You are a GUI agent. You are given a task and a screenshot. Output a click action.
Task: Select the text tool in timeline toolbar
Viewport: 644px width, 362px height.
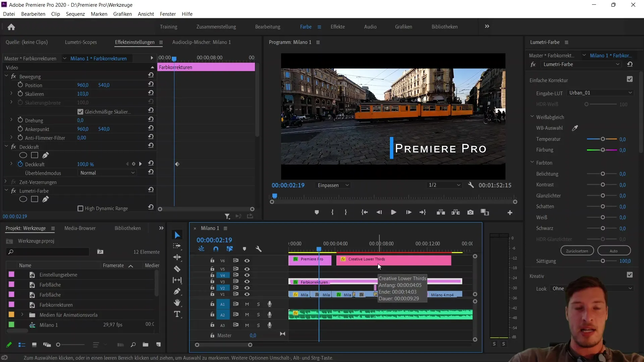(x=177, y=315)
